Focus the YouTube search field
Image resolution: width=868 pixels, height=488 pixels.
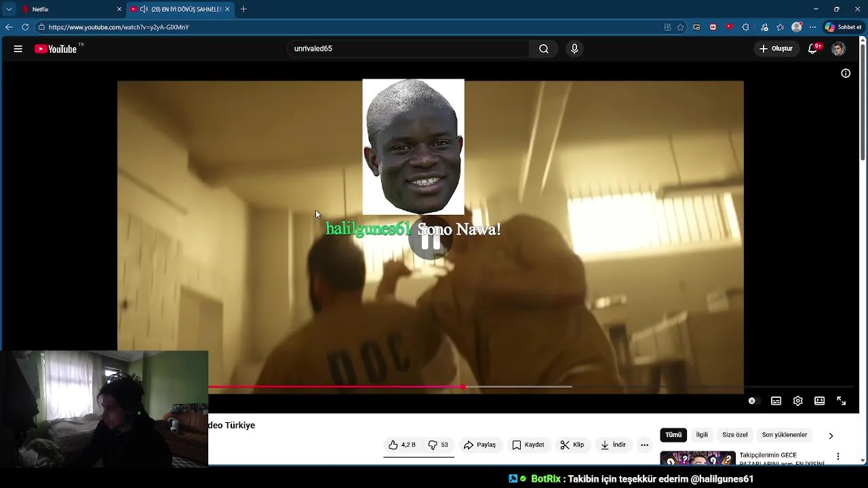(x=408, y=49)
